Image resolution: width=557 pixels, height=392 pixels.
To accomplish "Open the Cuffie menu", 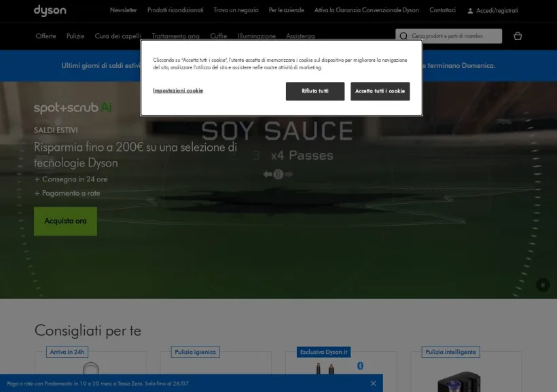I will 219,36.
